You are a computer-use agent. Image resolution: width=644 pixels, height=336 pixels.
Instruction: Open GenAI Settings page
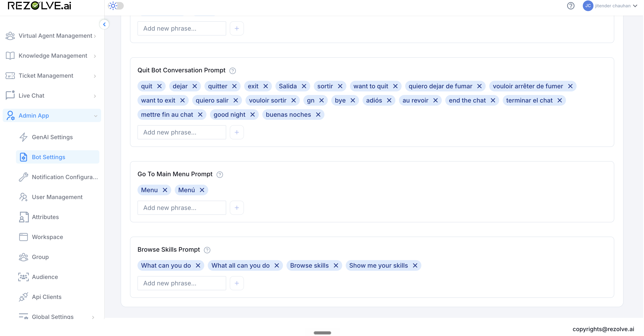pos(57,137)
